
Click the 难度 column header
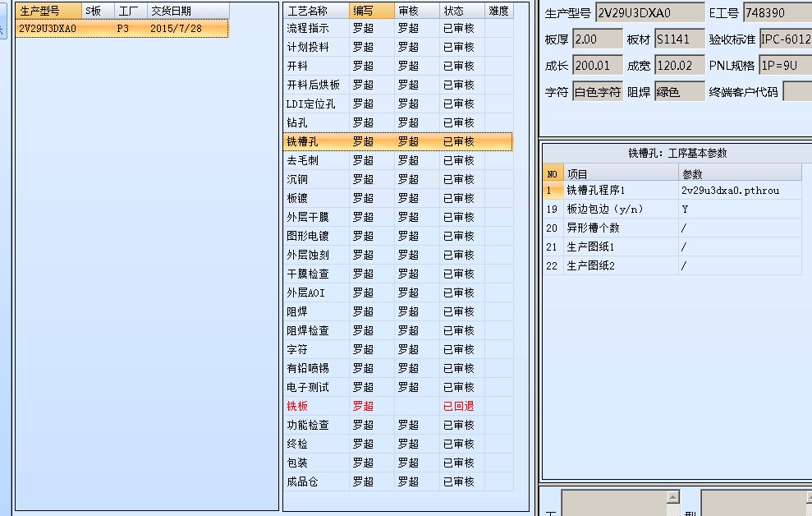[498, 11]
